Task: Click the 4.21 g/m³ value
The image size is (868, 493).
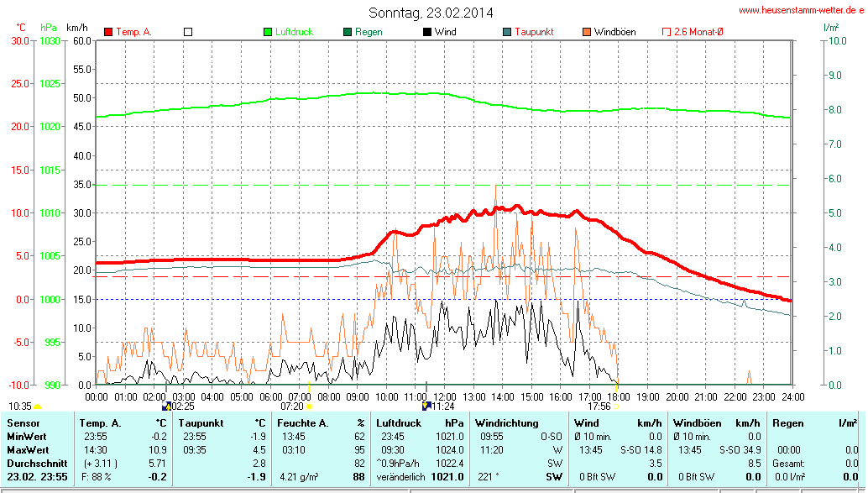Action: (x=299, y=476)
